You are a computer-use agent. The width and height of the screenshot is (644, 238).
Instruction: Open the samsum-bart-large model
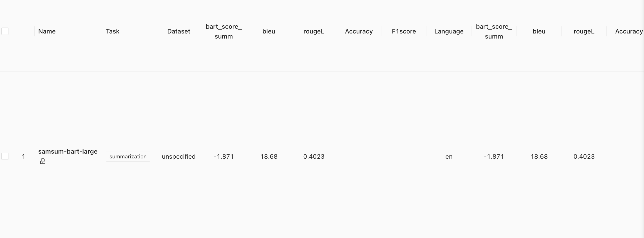[68, 151]
